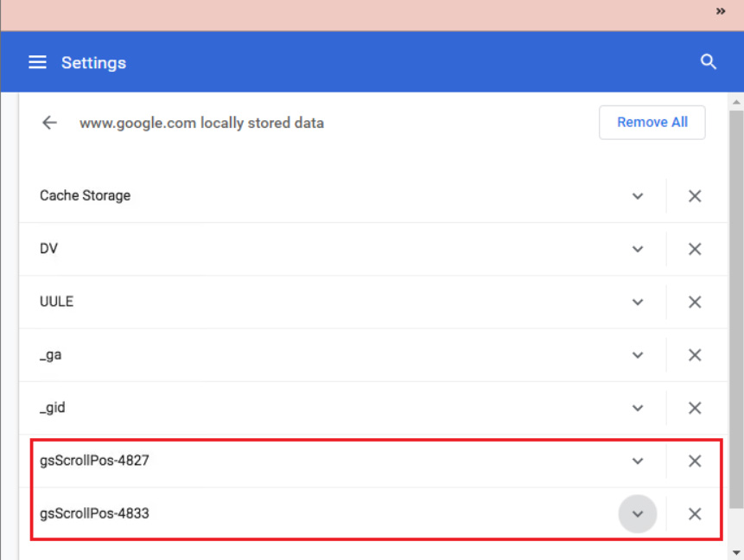The height and width of the screenshot is (560, 744).
Task: Open details for gsScrollPos-4827
Action: click(638, 461)
